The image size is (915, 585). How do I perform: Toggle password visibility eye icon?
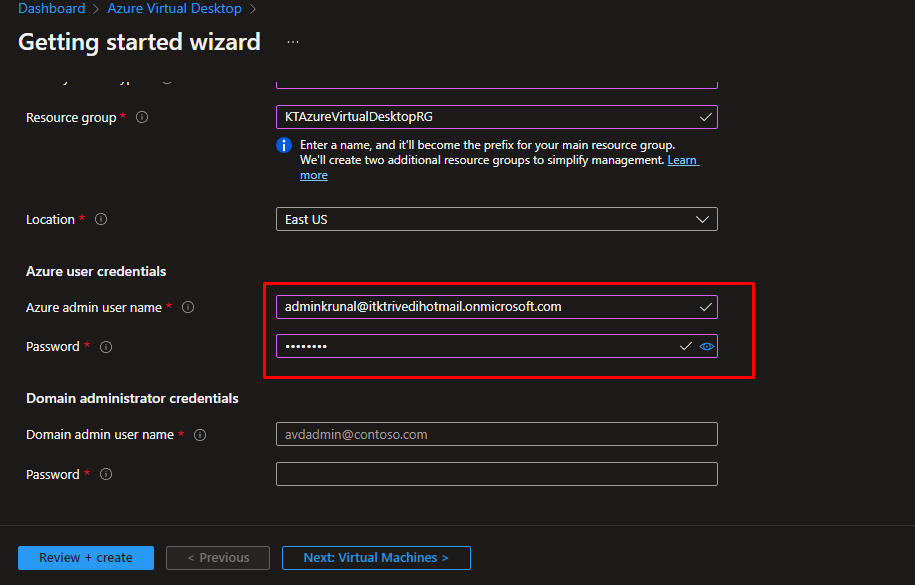[x=707, y=346]
